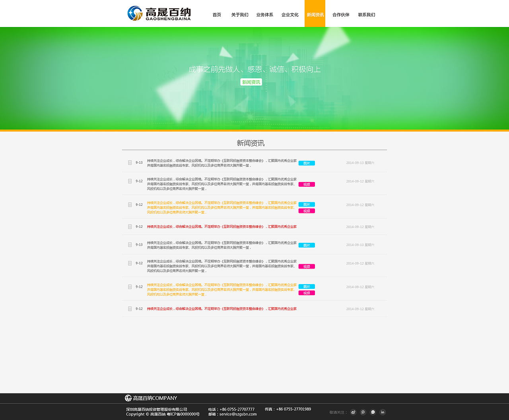Open the chat bubble social icon in footer
Image resolution: width=509 pixels, height=420 pixels.
tap(373, 412)
